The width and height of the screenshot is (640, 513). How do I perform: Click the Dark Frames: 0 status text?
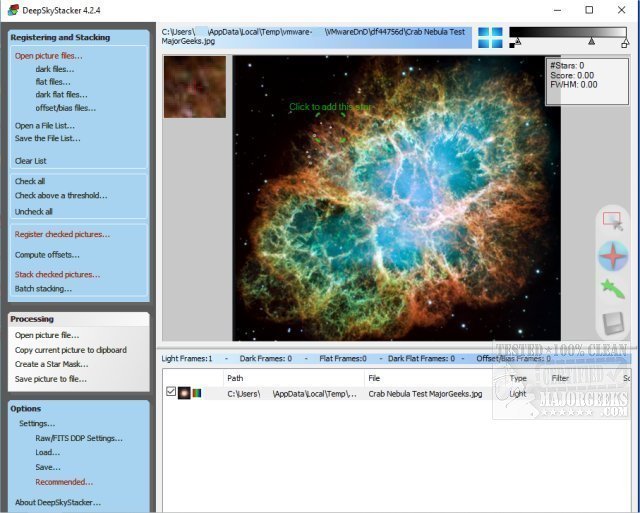pos(266,359)
